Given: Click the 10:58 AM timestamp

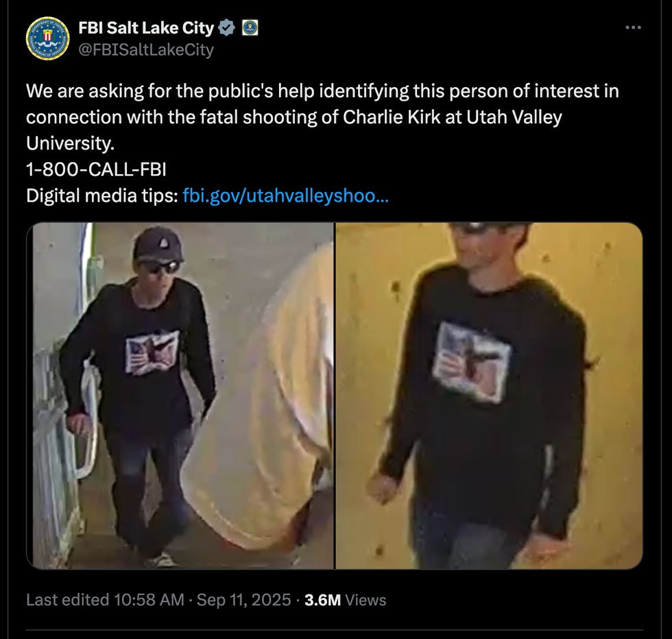Looking at the screenshot, I should coord(149,600).
